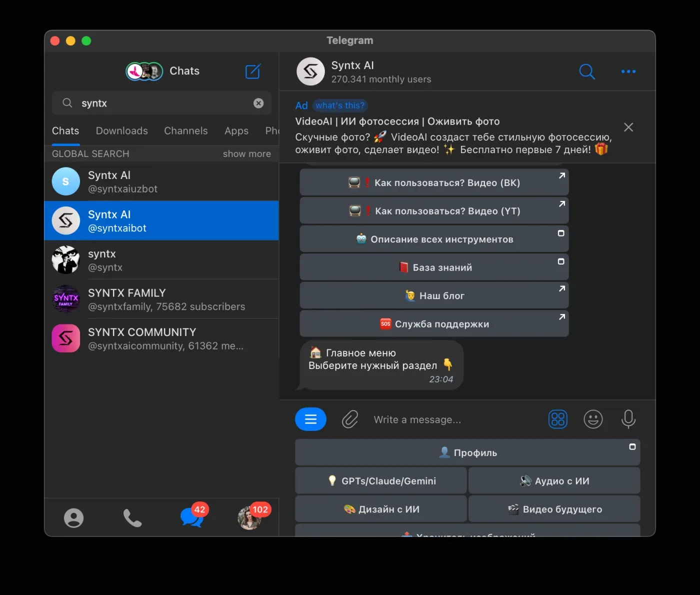The image size is (700, 595).
Task: Dismiss the VideoAI ad banner
Action: [x=628, y=127]
